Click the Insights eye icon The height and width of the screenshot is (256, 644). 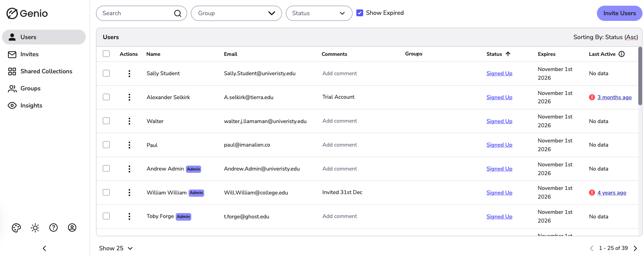(12, 106)
